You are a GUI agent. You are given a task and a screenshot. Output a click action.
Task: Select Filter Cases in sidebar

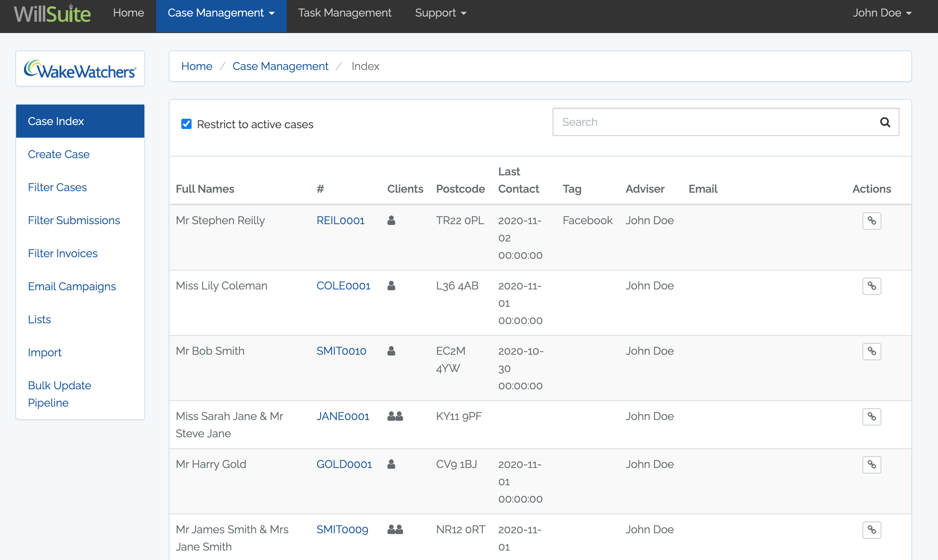click(57, 187)
